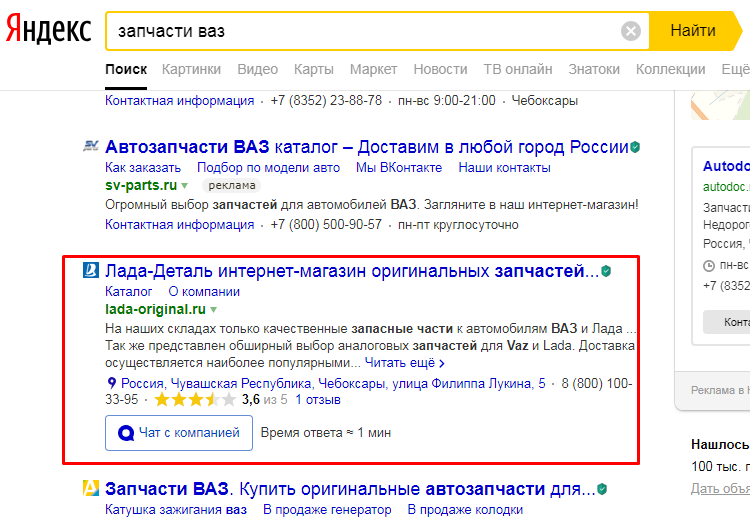Click the map pin icon before Россия address

point(111,383)
